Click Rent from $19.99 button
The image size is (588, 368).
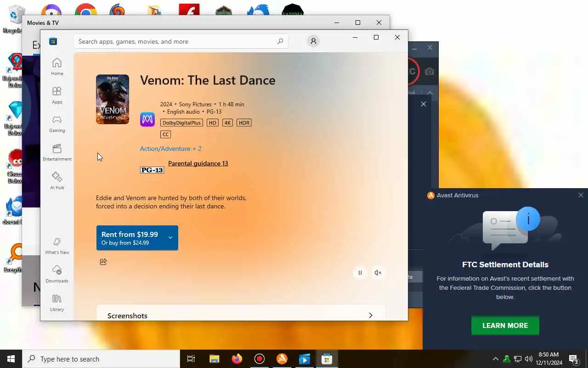[137, 238]
